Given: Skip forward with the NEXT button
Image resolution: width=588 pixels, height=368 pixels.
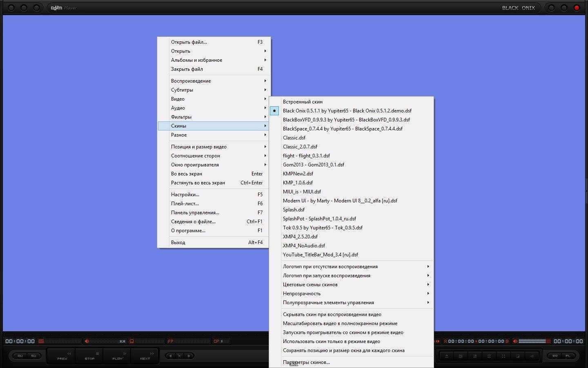Looking at the screenshot, I should click(145, 356).
